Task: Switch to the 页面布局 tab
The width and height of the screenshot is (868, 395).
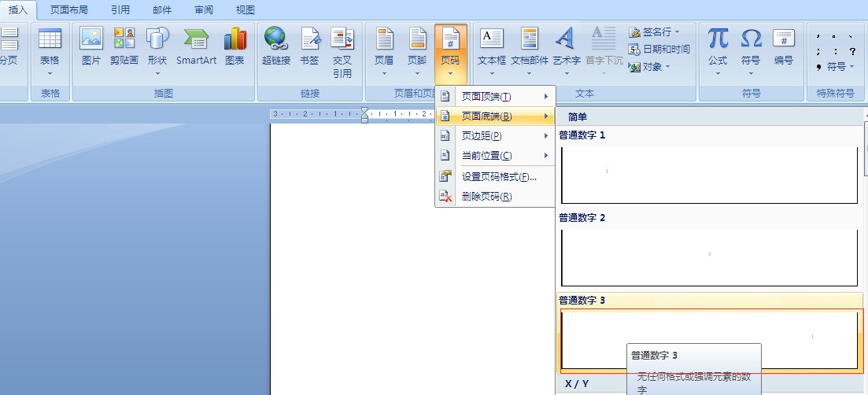Action: pos(69,10)
